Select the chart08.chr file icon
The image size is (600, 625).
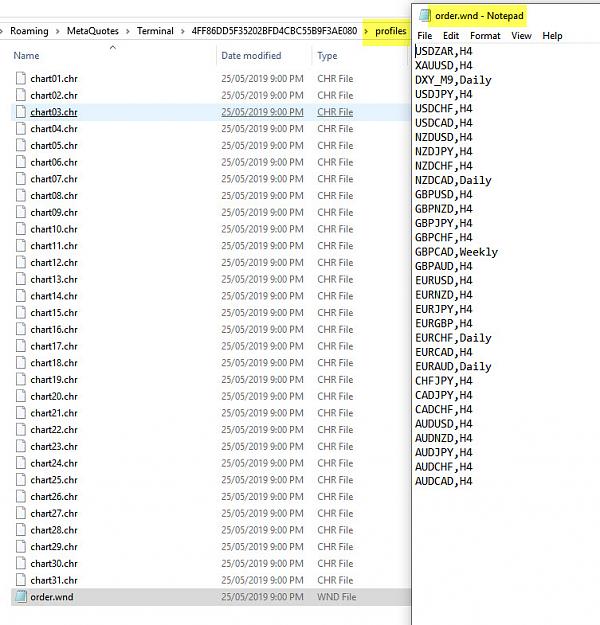21,196
